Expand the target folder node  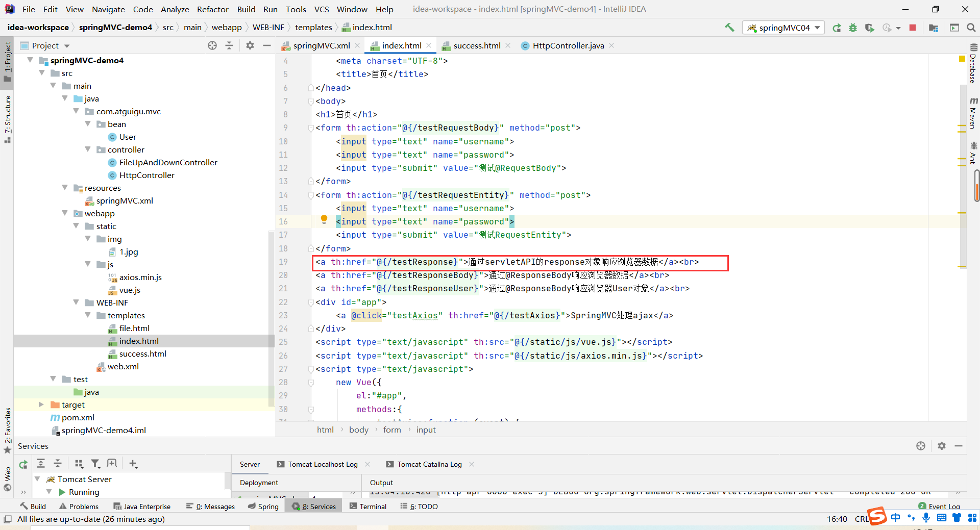[x=41, y=405]
